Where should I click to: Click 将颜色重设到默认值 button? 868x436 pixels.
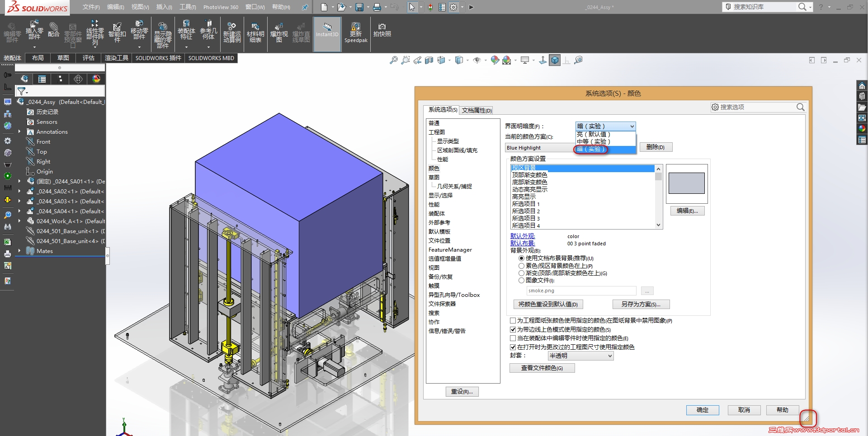[x=548, y=305]
